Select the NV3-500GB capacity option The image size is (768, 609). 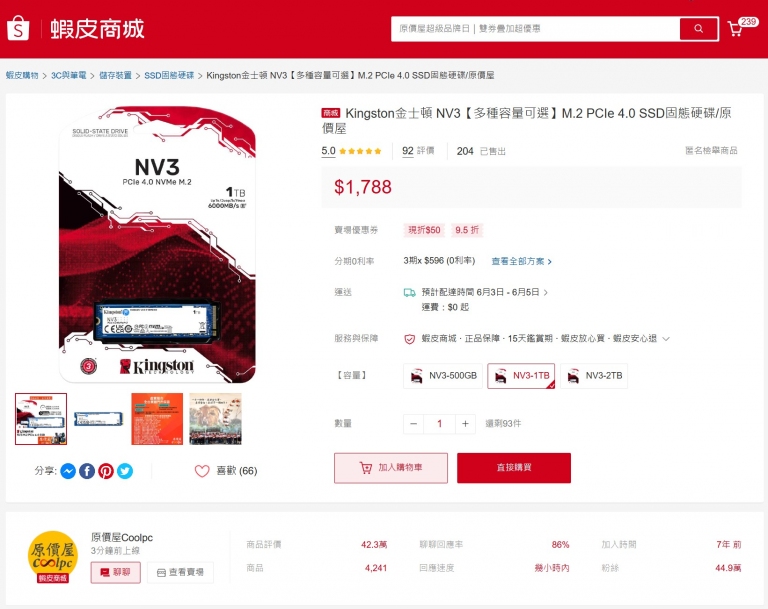tap(443, 376)
